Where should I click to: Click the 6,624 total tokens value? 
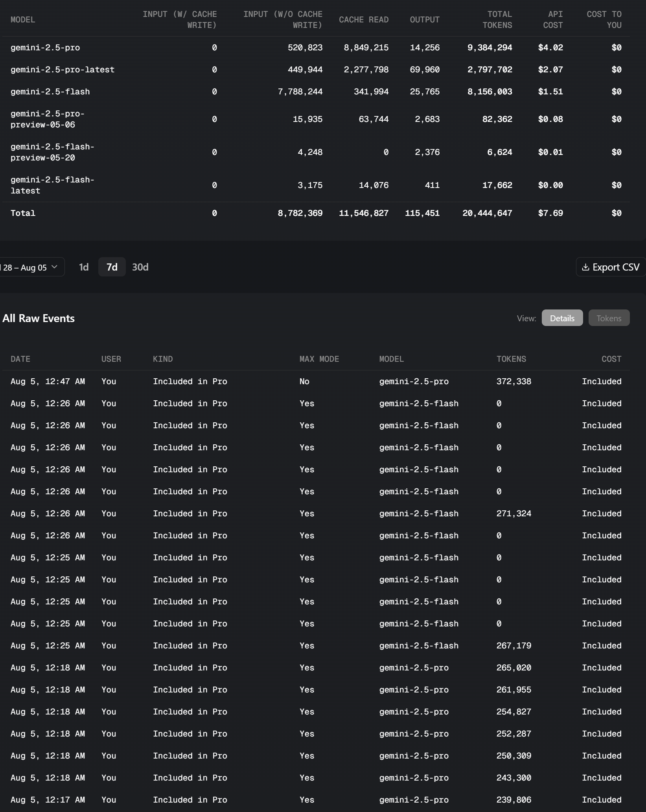[x=500, y=152]
